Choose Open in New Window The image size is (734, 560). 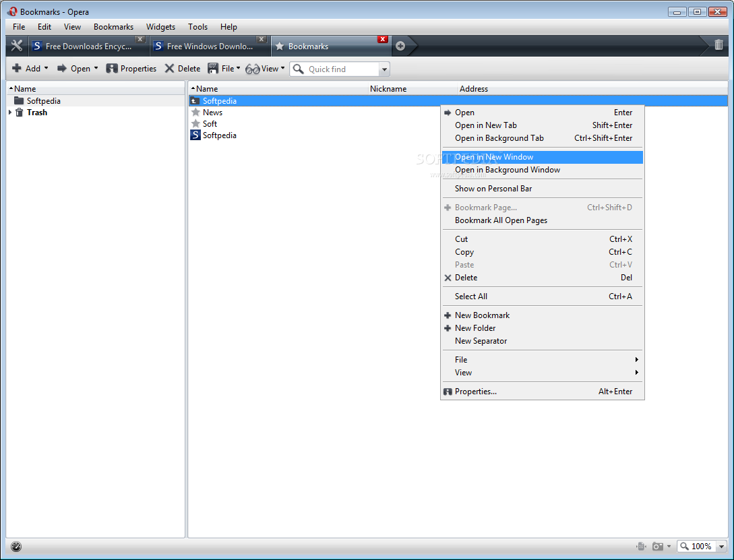coord(543,157)
